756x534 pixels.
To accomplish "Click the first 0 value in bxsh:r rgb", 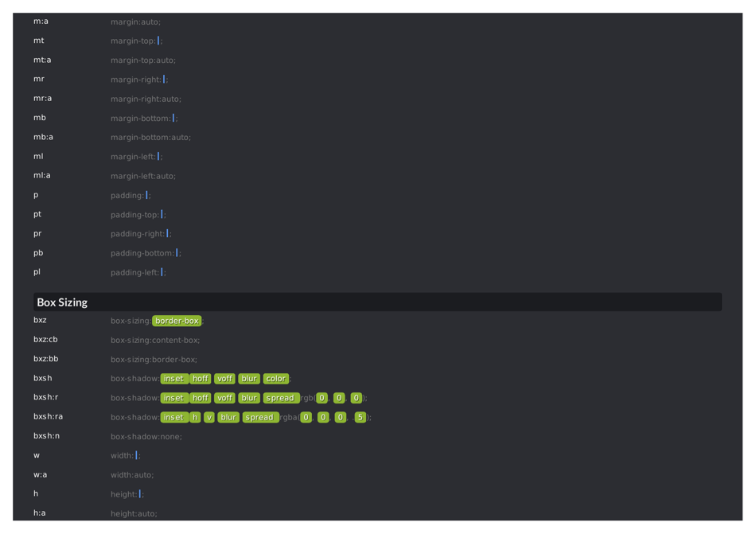I will pos(321,398).
